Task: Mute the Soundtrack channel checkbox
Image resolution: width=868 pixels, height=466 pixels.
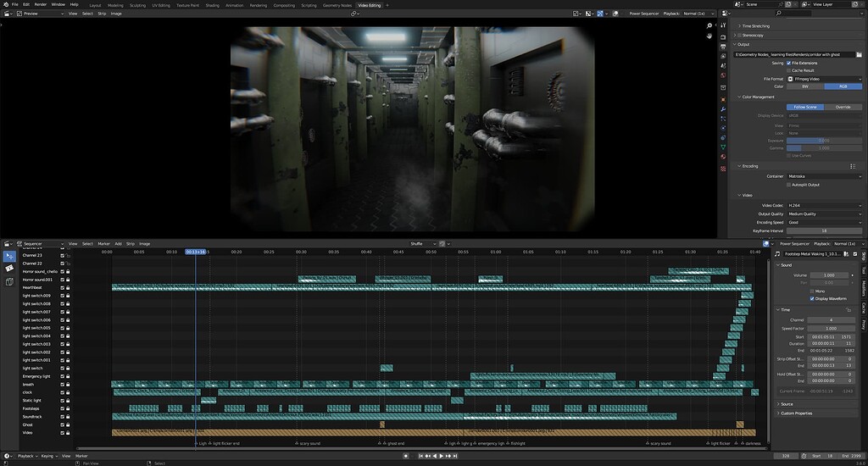Action: pyautogui.click(x=62, y=417)
